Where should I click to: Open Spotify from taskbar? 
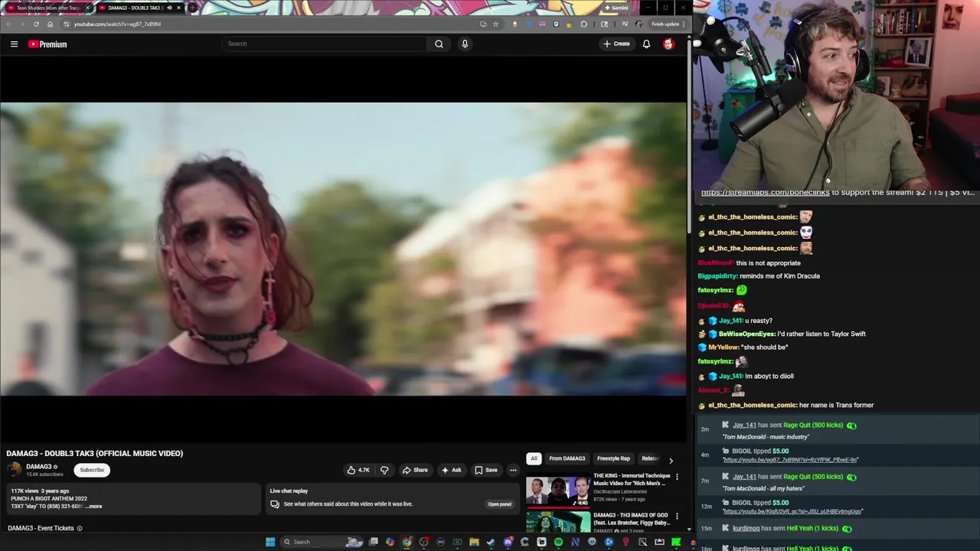pos(558,542)
